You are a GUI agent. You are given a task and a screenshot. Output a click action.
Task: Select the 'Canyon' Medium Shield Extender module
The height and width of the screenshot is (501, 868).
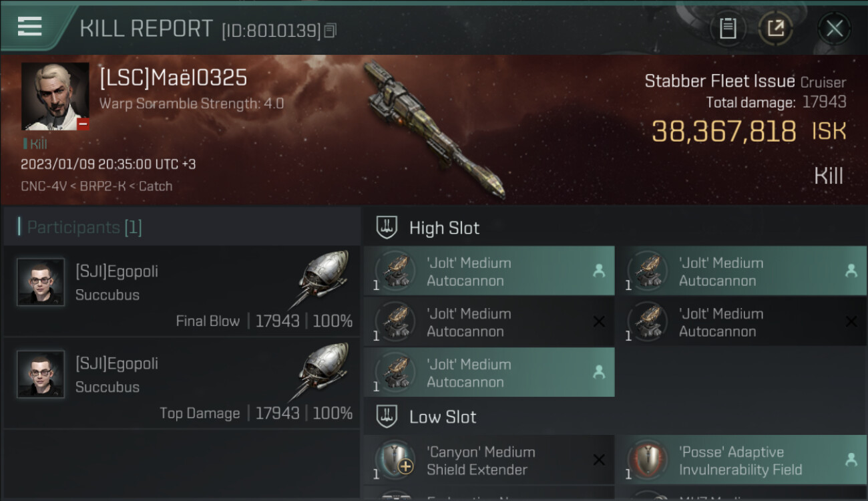coord(489,460)
